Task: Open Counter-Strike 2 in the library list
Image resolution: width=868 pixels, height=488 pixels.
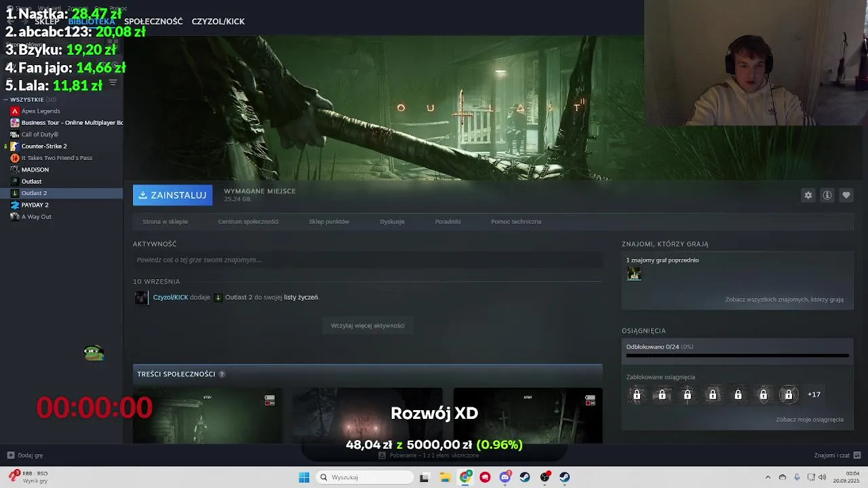Action: 43,146
